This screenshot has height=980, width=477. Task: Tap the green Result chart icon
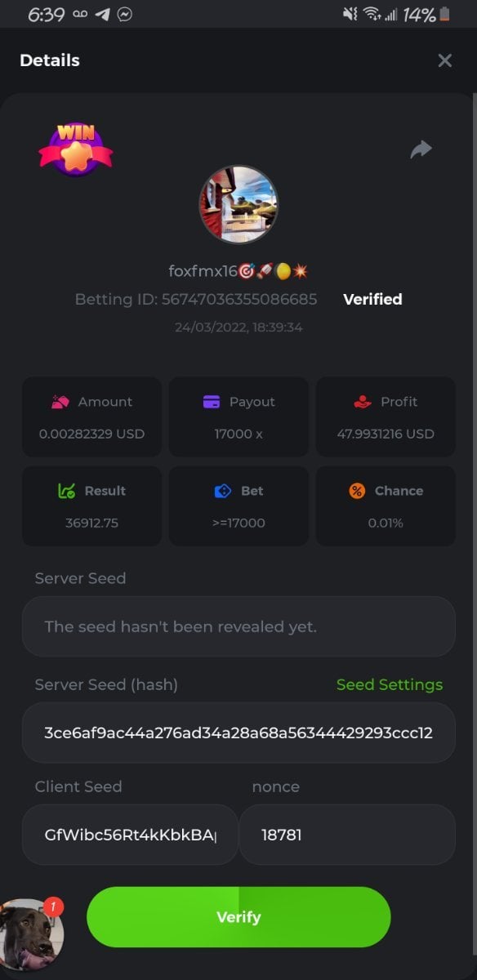[x=67, y=491]
